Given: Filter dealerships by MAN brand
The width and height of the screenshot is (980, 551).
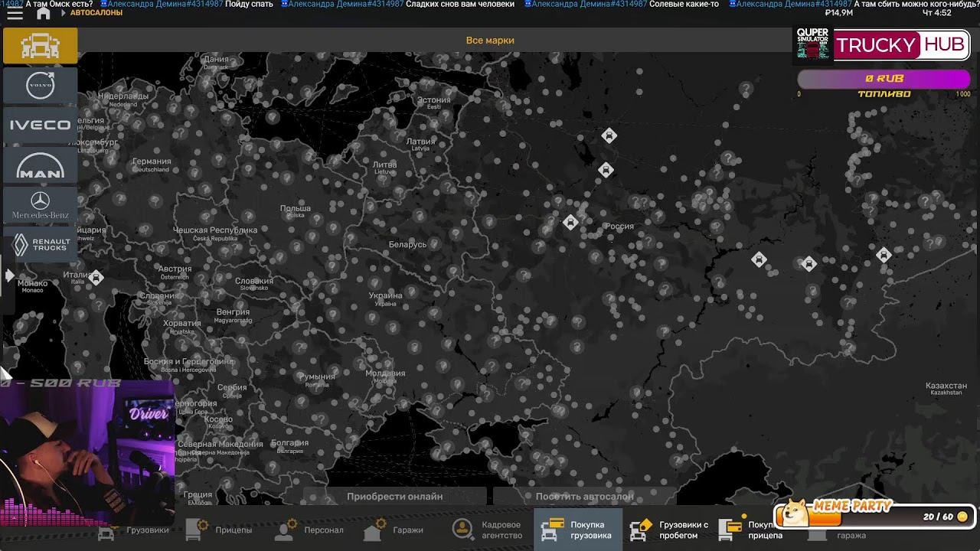Looking at the screenshot, I should click(x=40, y=165).
